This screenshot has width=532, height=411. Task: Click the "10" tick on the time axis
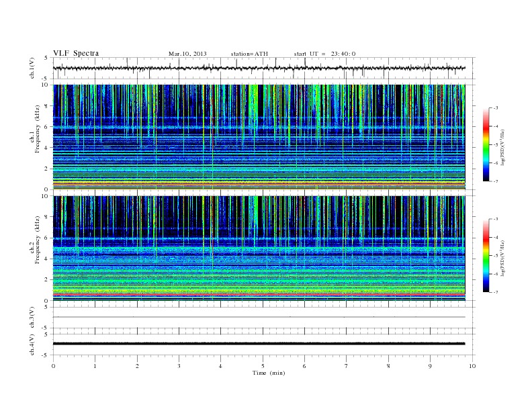point(472,366)
